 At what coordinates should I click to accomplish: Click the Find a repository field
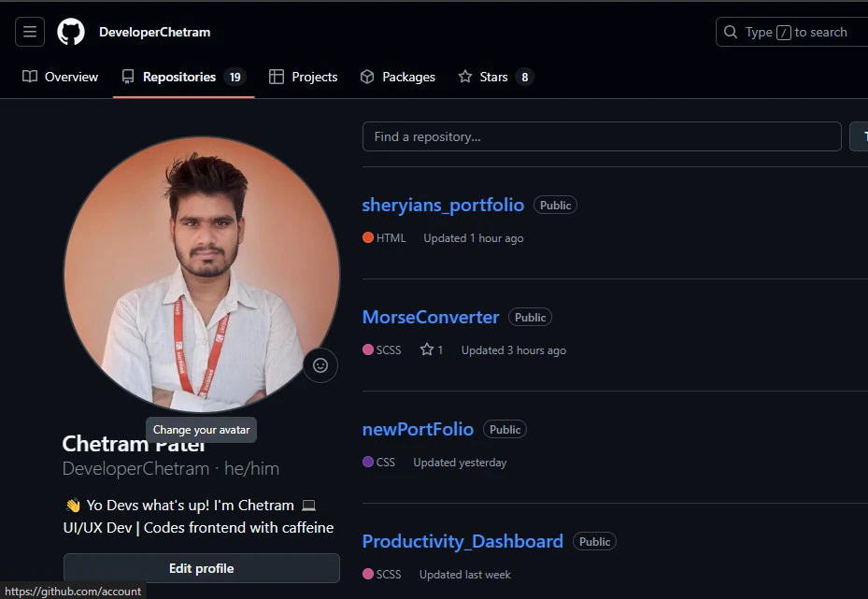(x=602, y=135)
